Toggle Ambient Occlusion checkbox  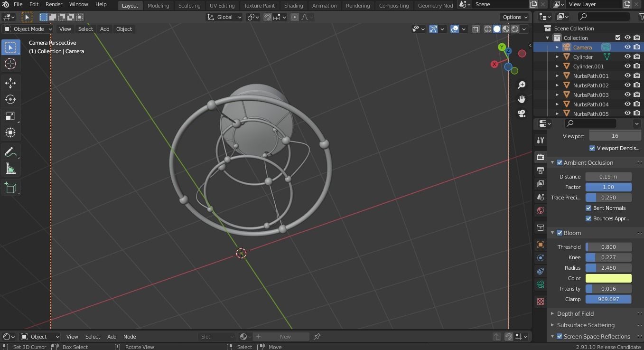[x=560, y=162]
